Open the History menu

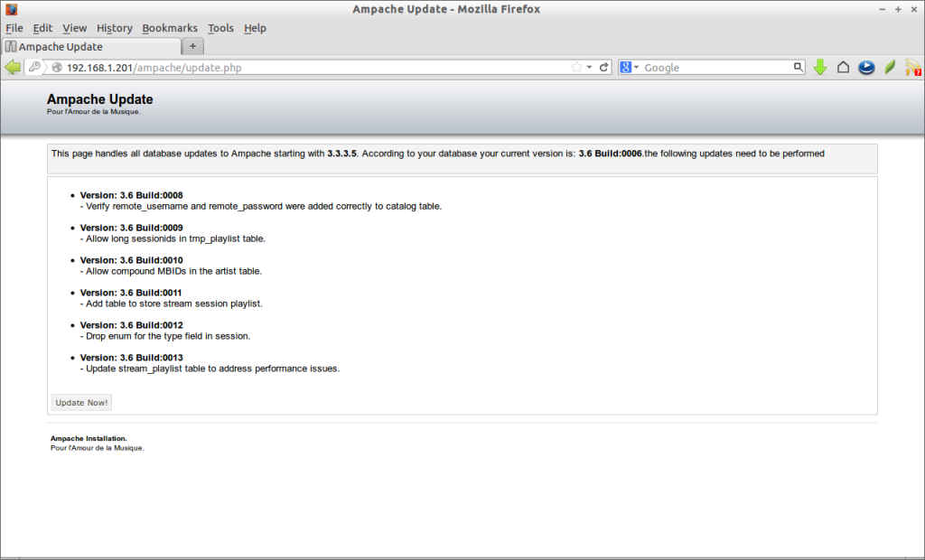[114, 28]
